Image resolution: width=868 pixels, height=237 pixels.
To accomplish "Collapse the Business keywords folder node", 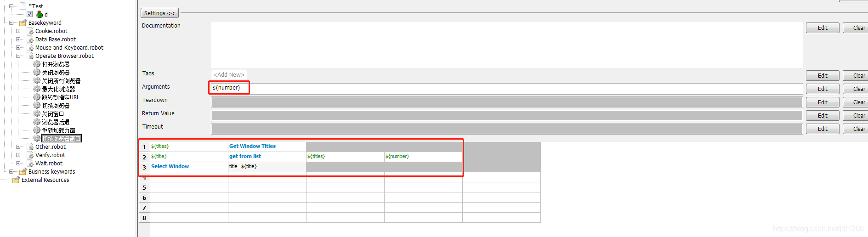I will click(11, 172).
